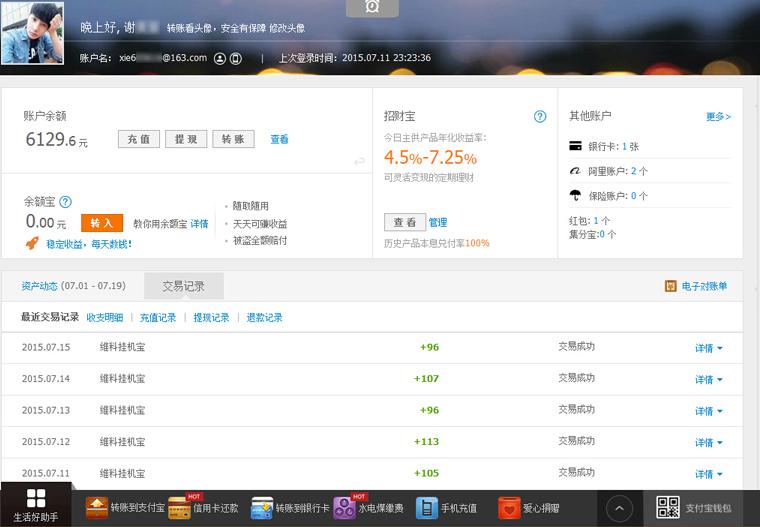Image resolution: width=760 pixels, height=527 pixels.
Task: Click 查看 button under 招财宝
Action: [405, 223]
